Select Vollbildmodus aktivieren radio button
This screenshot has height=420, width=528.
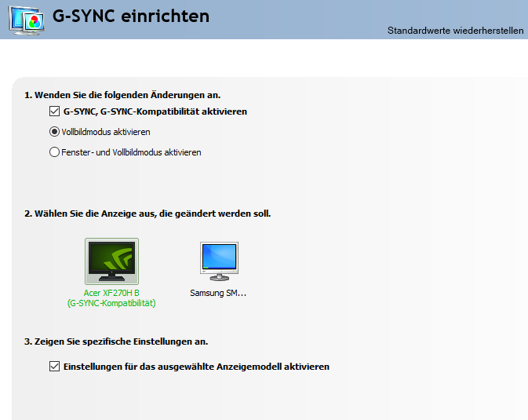54,132
